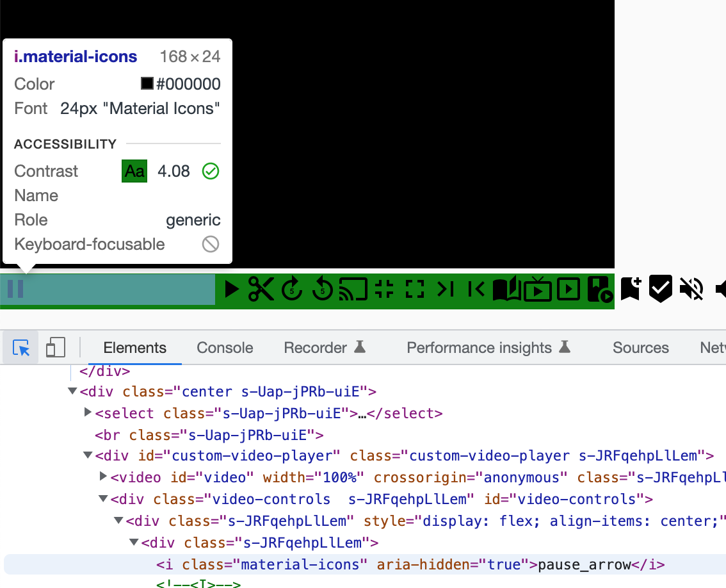Activate the element inspector cursor tool

pyautogui.click(x=20, y=347)
